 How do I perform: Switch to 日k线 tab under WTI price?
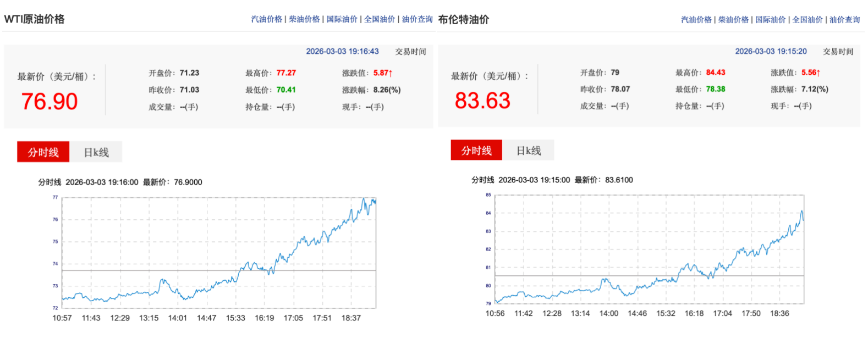pyautogui.click(x=96, y=152)
